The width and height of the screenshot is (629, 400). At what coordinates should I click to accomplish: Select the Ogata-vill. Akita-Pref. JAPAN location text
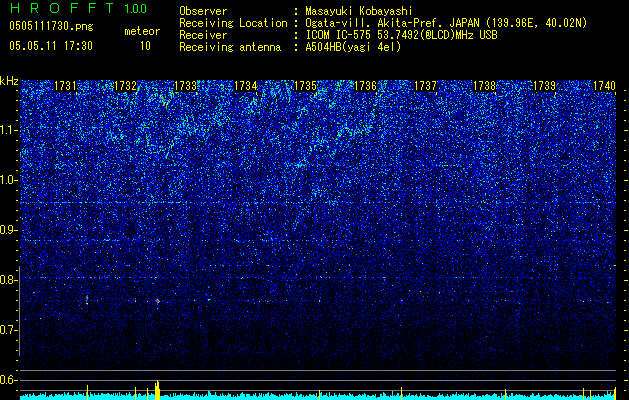[445, 24]
